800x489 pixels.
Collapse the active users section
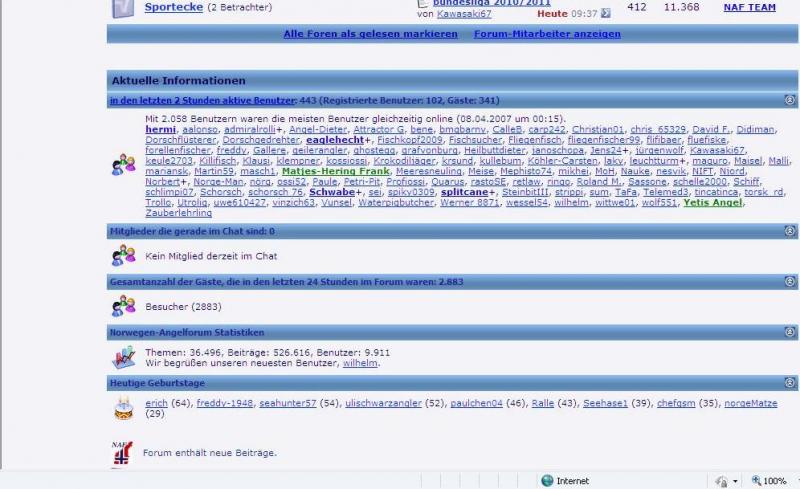(x=790, y=100)
